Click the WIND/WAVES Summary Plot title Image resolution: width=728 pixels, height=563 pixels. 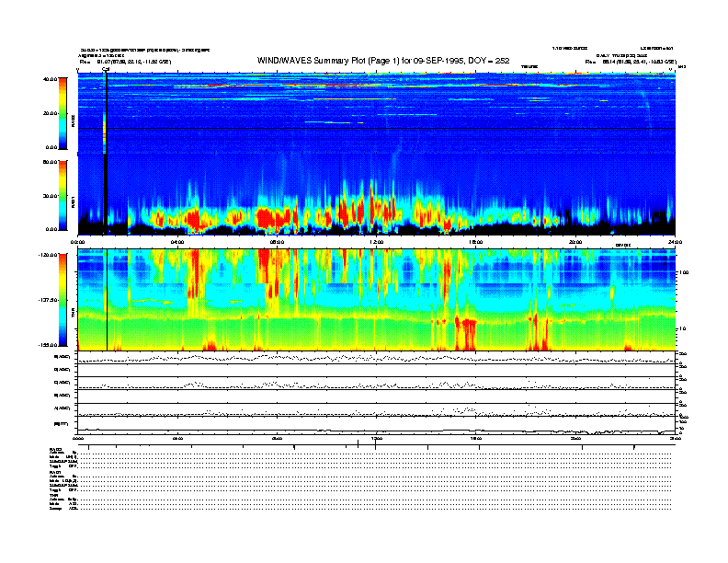(x=383, y=61)
